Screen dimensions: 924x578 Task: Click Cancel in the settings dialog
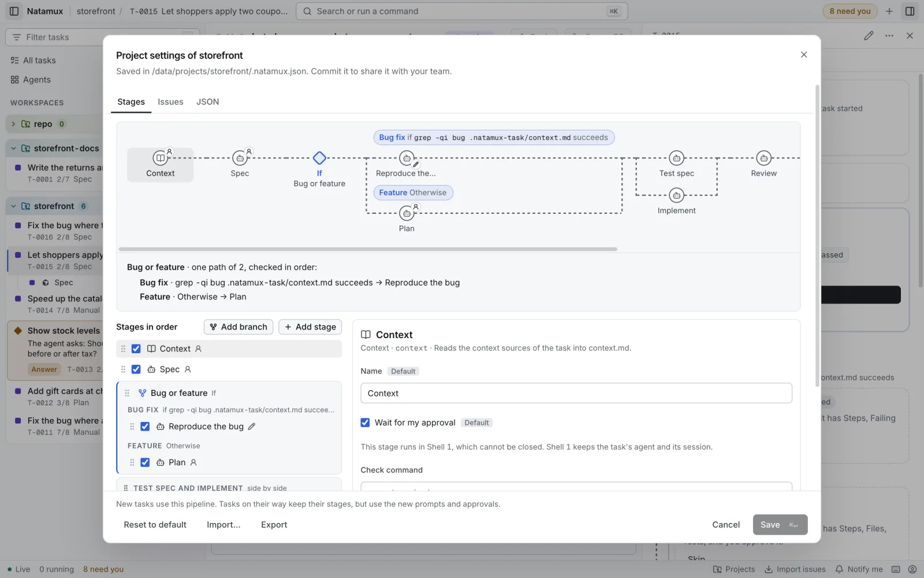pyautogui.click(x=726, y=525)
